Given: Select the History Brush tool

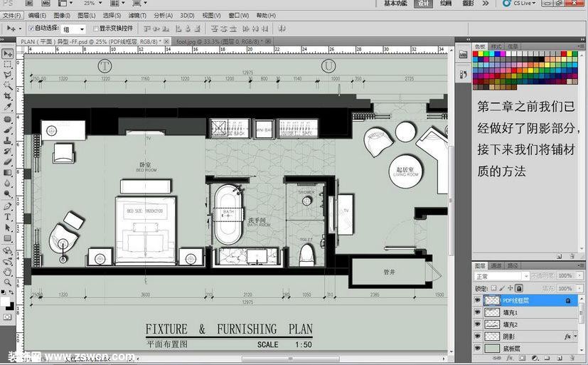Looking at the screenshot, I should [x=8, y=152].
